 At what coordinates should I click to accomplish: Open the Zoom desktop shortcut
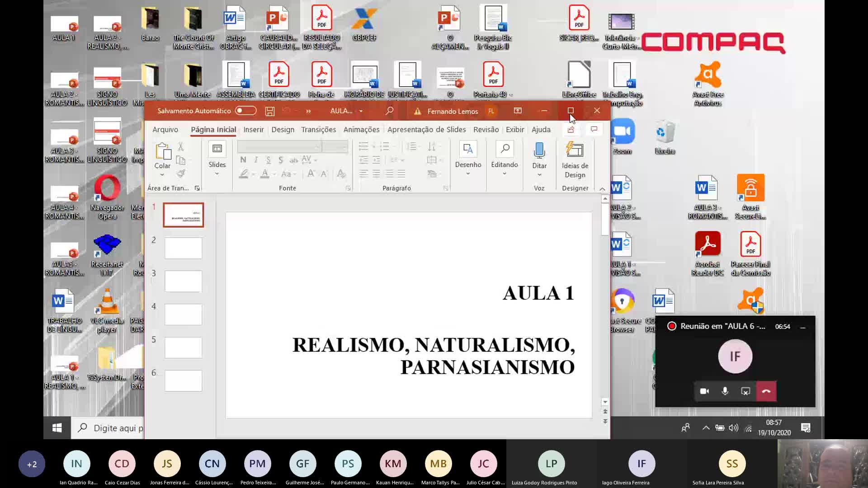(622, 137)
